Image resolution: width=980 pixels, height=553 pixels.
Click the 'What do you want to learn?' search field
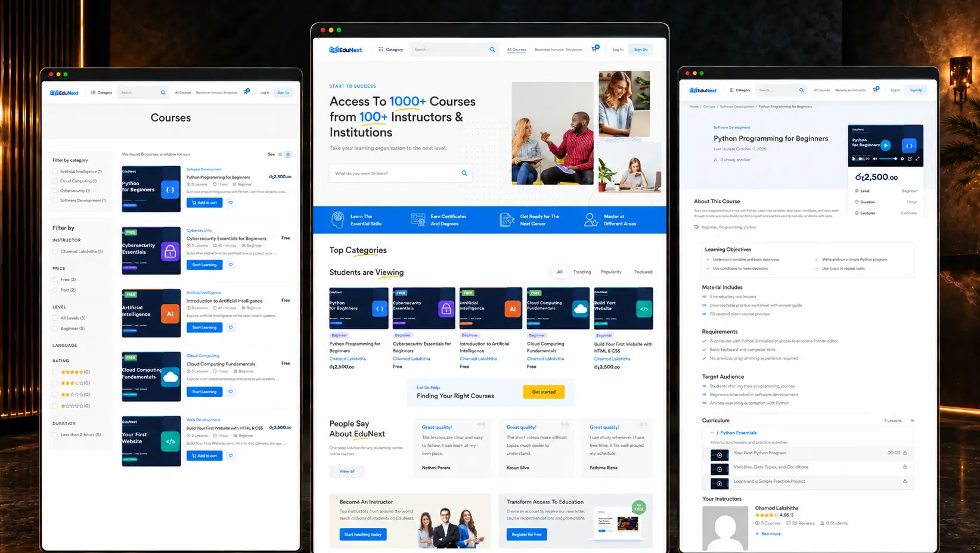tap(401, 173)
